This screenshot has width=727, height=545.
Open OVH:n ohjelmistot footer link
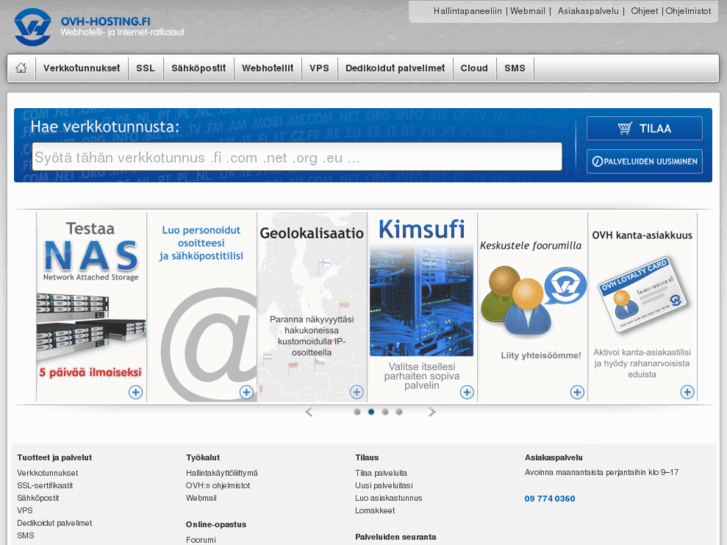[x=218, y=486]
